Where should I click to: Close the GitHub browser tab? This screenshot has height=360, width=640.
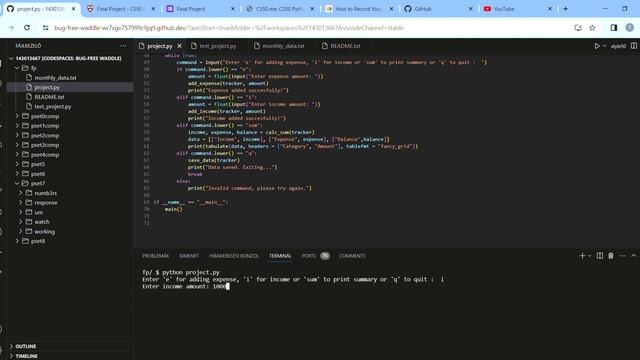tap(470, 9)
